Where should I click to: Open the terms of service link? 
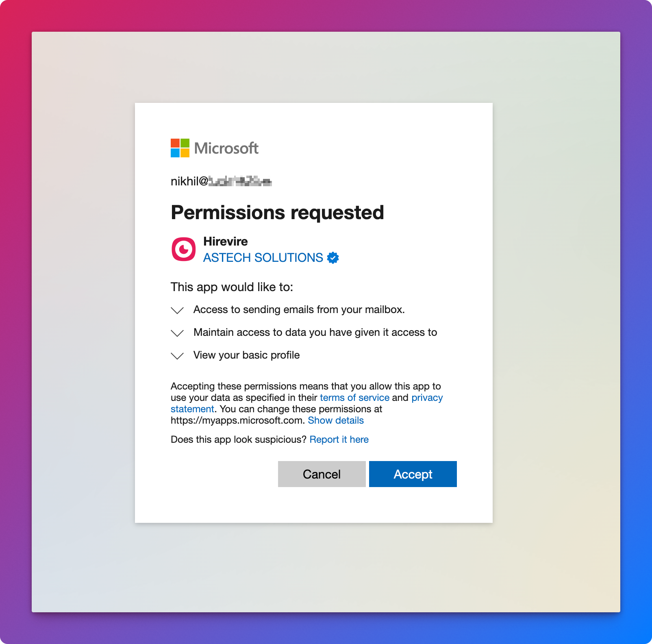(354, 398)
